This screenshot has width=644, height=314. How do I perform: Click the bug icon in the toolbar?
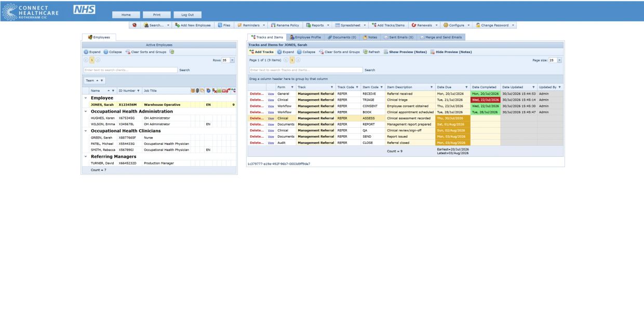point(135,25)
